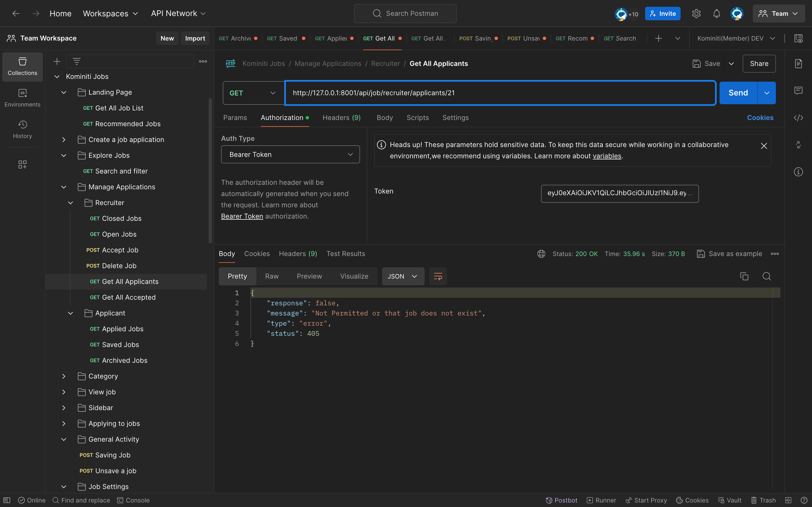
Task: Toggle word wrap in response viewer
Action: tap(438, 276)
